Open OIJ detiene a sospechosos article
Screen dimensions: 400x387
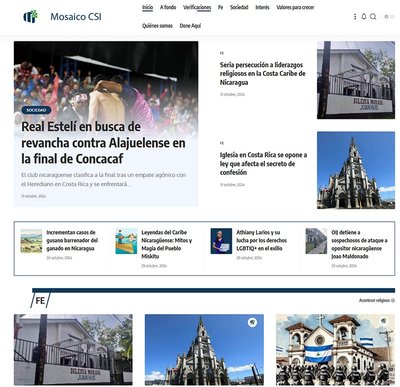pos(359,244)
